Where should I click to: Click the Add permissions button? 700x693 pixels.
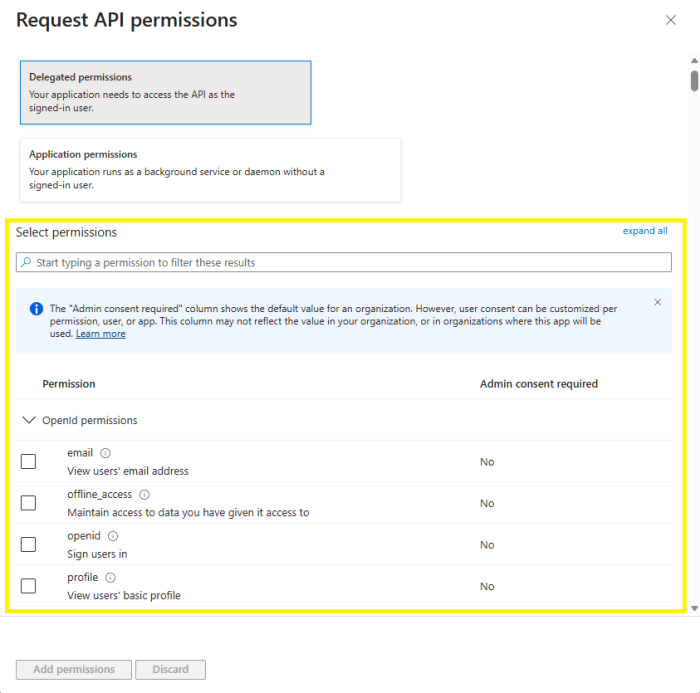coord(73,669)
